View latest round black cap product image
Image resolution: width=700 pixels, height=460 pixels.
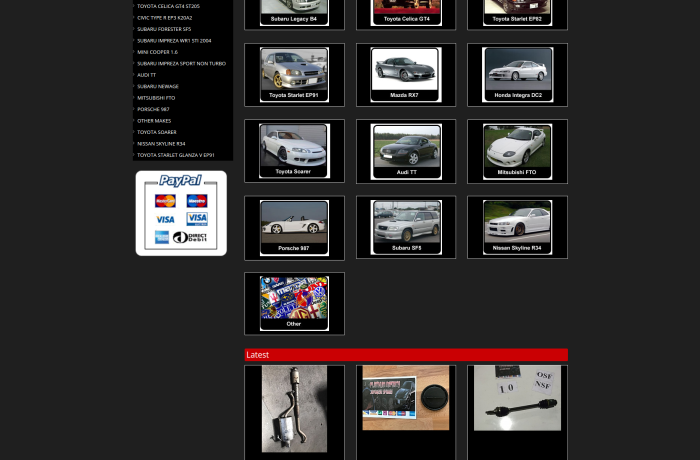click(406, 398)
